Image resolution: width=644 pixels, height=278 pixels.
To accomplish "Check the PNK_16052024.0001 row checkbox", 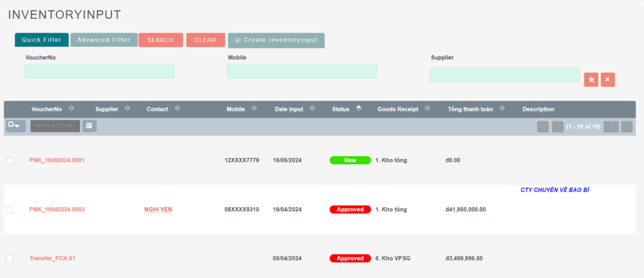I will (x=9, y=160).
